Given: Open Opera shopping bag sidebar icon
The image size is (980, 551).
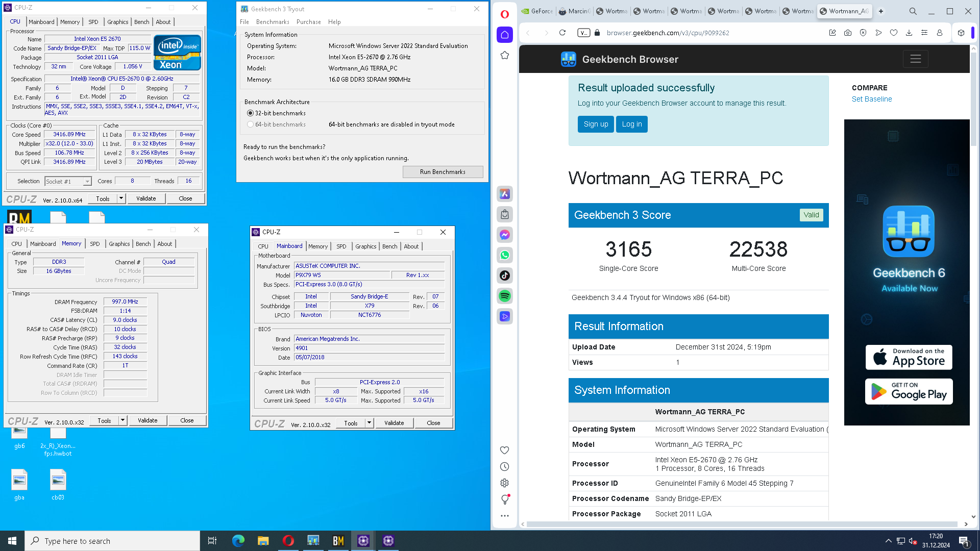Looking at the screenshot, I should (x=505, y=214).
